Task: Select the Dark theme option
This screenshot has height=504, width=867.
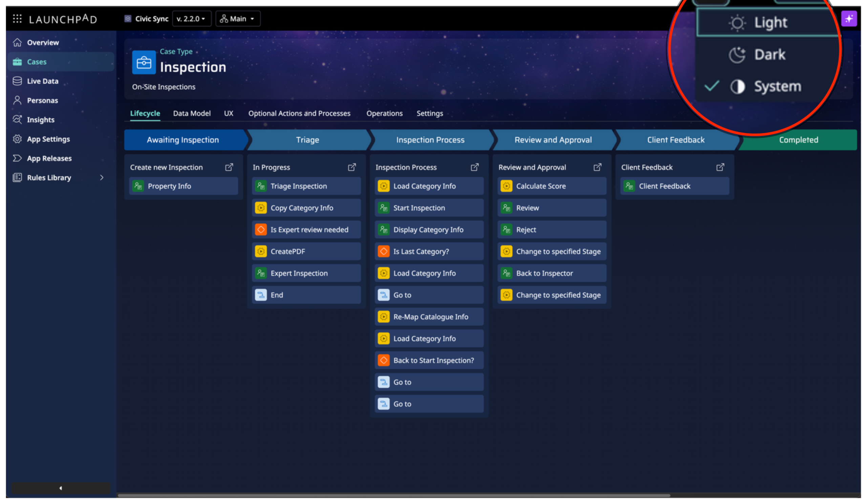Action: tap(769, 54)
